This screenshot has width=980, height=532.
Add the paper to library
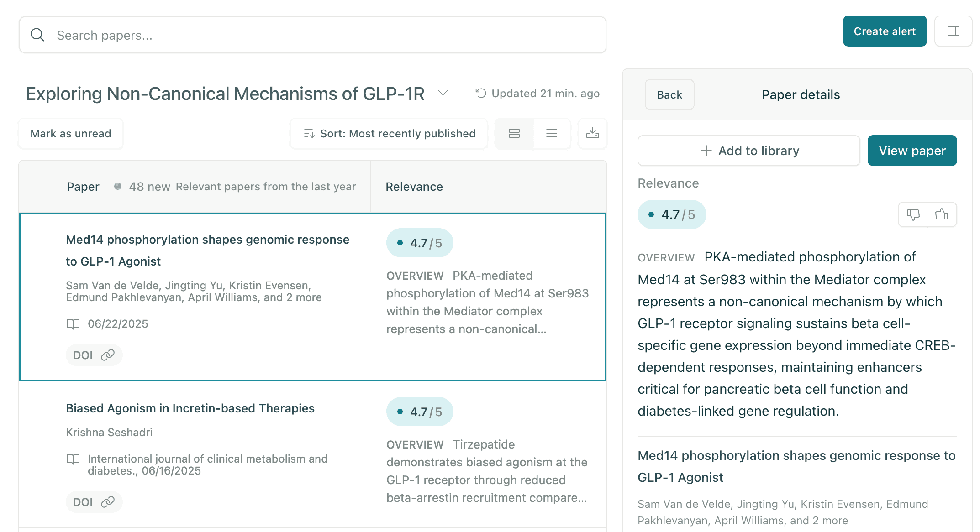[x=749, y=151]
